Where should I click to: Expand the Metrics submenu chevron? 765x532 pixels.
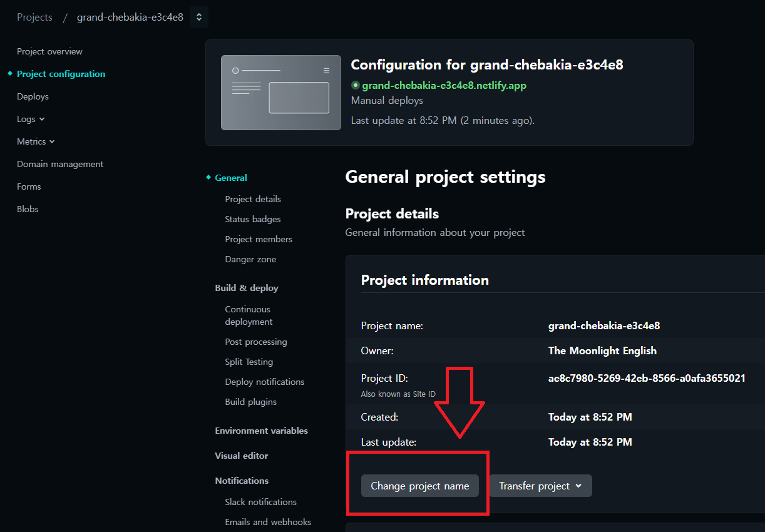(x=52, y=141)
